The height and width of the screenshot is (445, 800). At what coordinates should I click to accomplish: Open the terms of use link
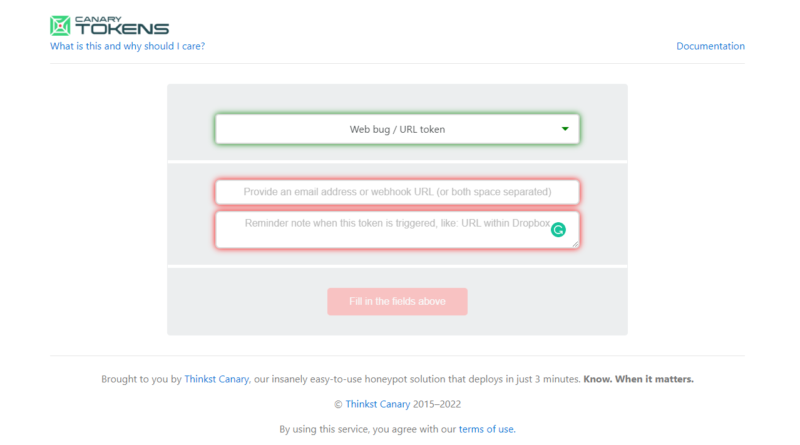pyautogui.click(x=486, y=429)
